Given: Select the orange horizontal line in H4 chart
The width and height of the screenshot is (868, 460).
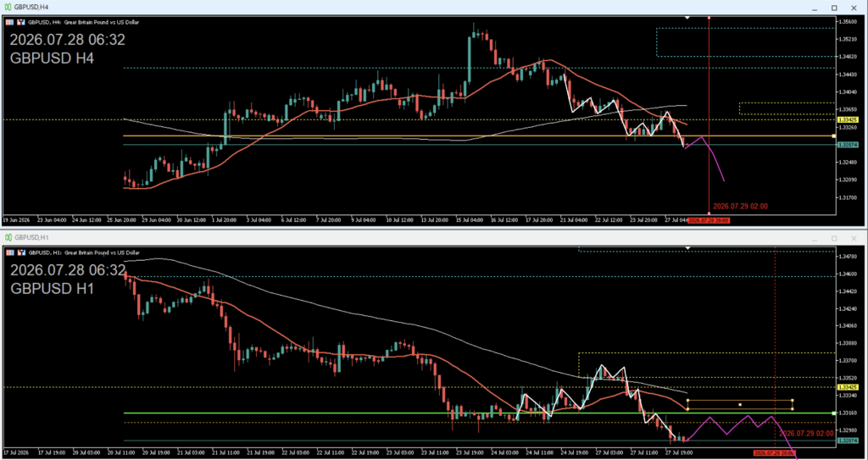Looking at the screenshot, I should [479, 136].
